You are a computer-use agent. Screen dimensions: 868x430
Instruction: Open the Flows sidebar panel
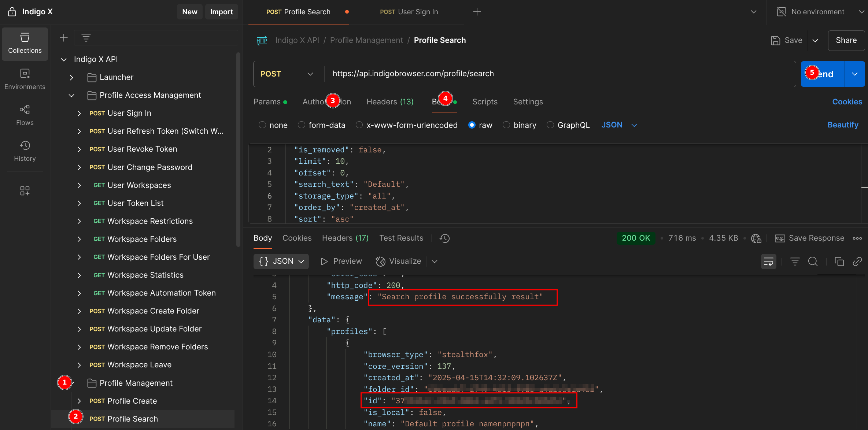[x=25, y=115]
